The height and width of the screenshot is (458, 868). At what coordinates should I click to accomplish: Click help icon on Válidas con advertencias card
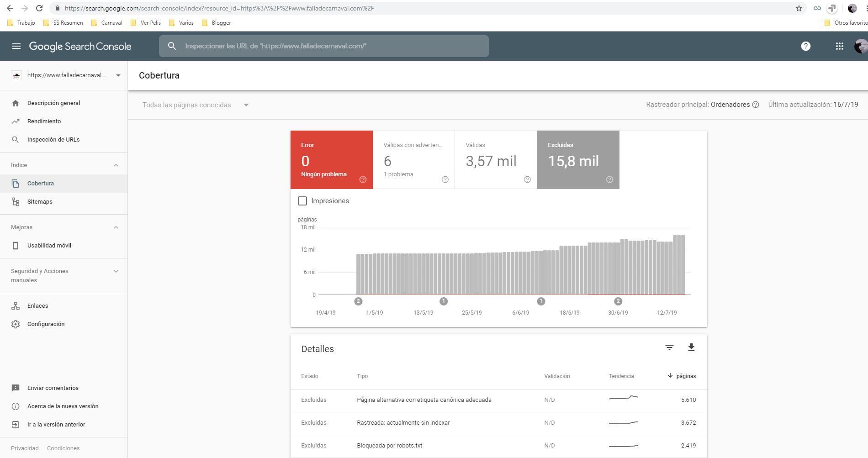coord(445,179)
